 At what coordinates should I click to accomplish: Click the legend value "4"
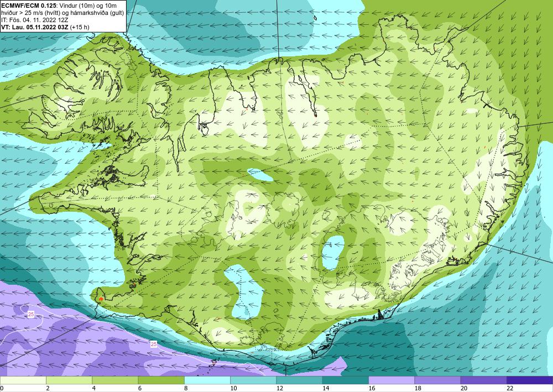click(94, 389)
